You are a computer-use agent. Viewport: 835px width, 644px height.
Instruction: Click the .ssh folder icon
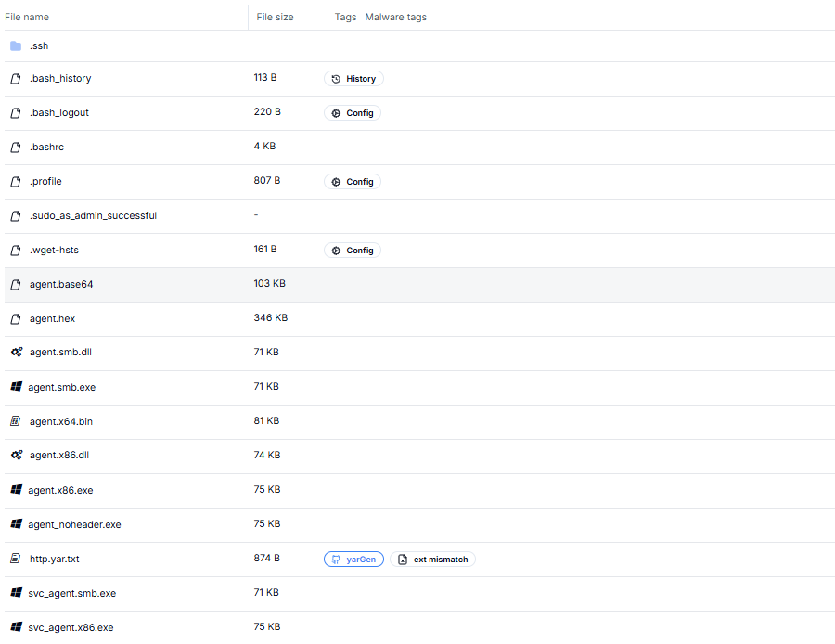coord(16,45)
